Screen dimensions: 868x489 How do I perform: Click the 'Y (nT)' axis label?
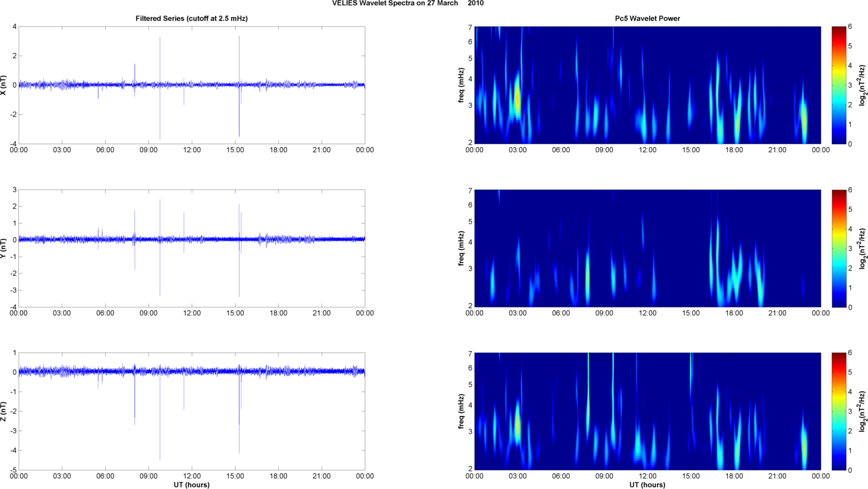(x=4, y=248)
